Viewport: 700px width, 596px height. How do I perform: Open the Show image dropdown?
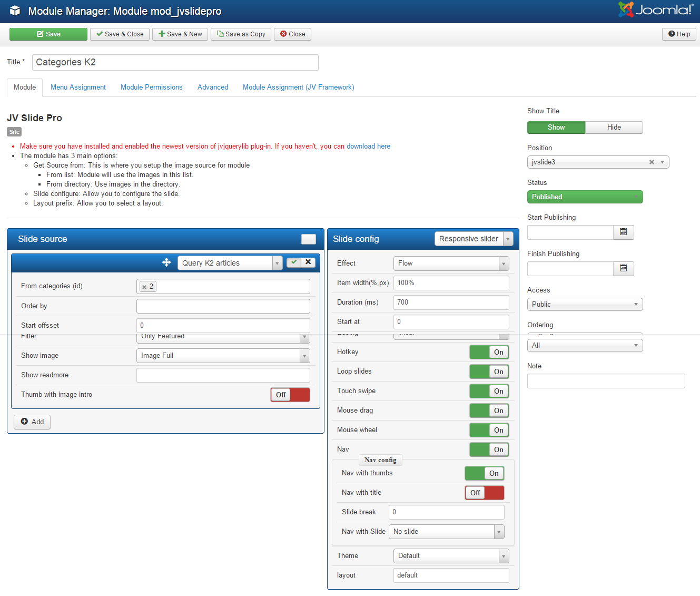223,356
